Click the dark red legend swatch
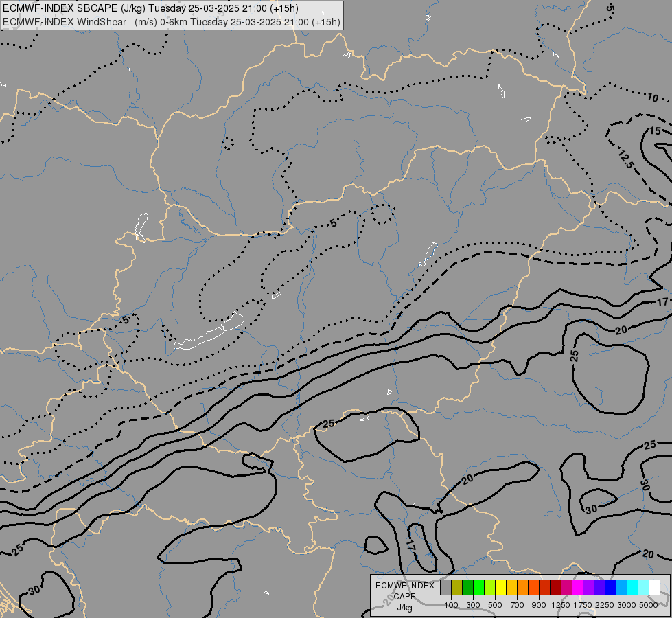Screen dimensions: 672x618 tap(555, 587)
